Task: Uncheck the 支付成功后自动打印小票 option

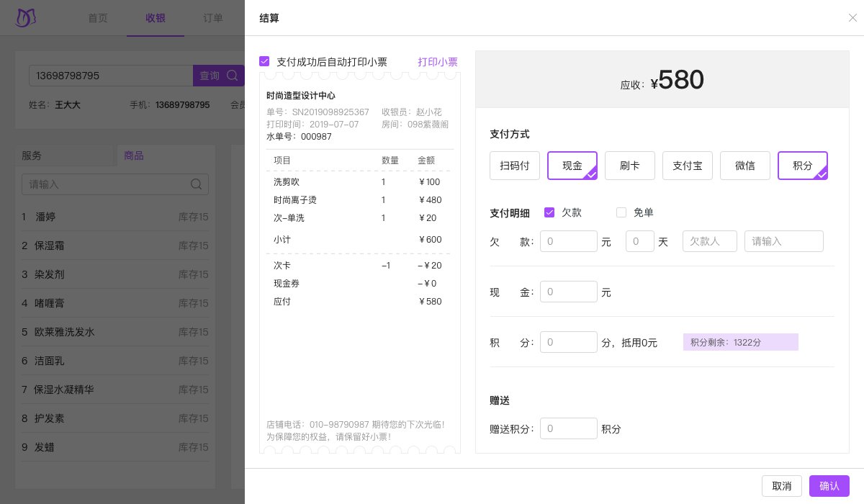Action: click(264, 61)
